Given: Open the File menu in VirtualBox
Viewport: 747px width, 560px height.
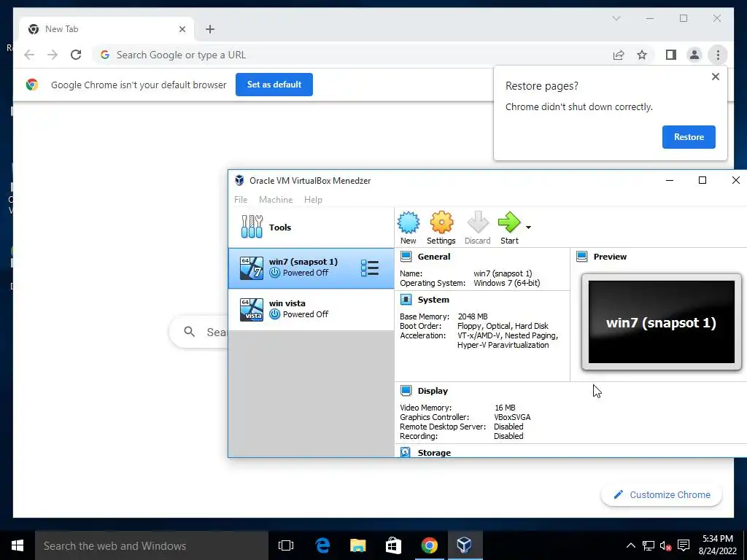Looking at the screenshot, I should pyautogui.click(x=241, y=200).
